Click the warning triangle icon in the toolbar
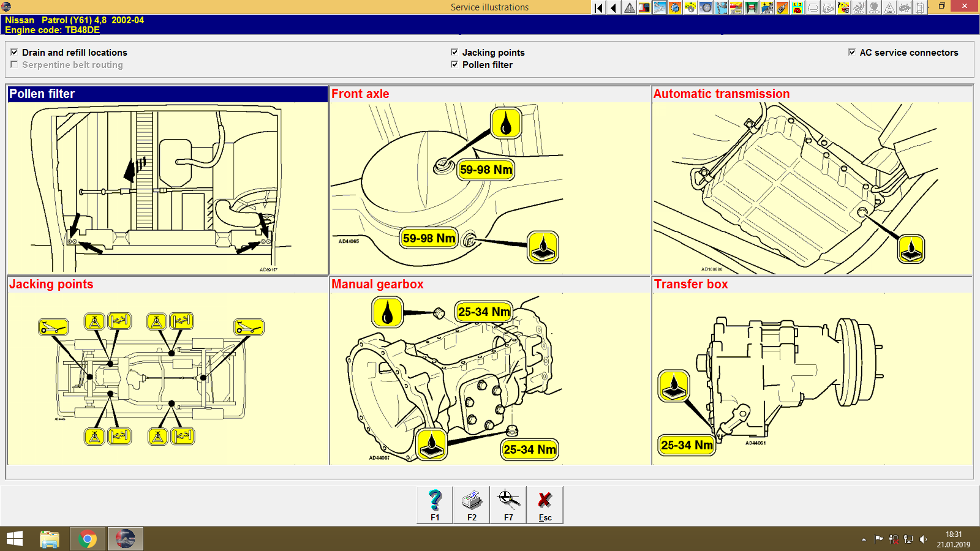 pos(630,7)
